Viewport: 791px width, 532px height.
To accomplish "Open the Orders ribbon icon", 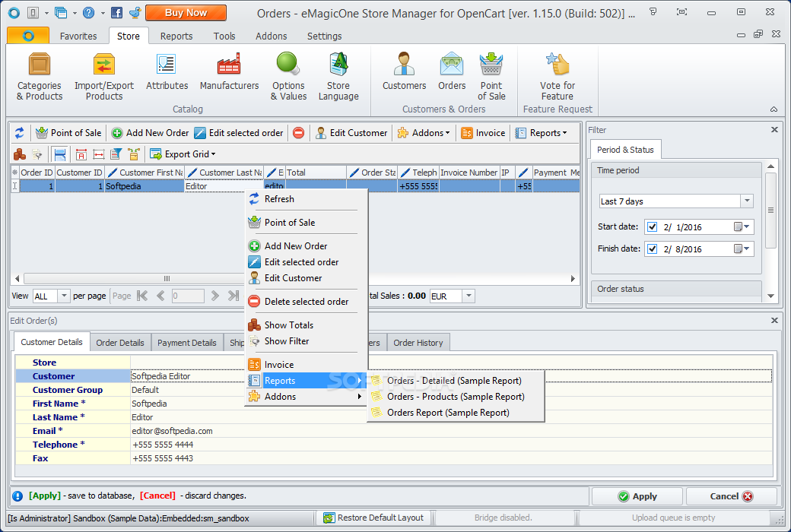I will tap(452, 72).
